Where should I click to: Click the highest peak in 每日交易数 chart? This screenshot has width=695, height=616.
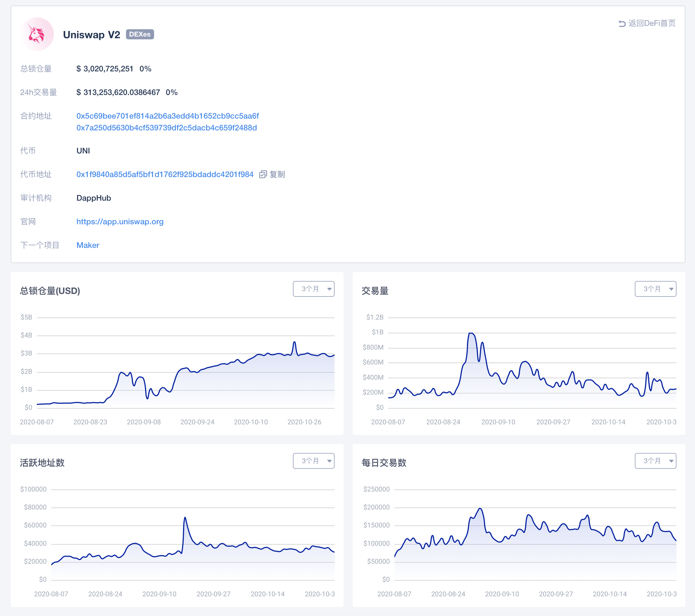coord(480,509)
